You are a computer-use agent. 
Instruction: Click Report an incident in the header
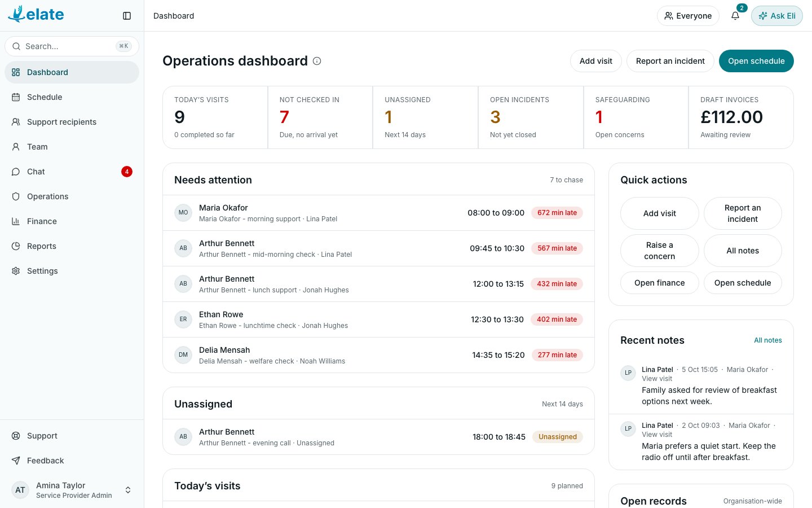click(x=670, y=61)
